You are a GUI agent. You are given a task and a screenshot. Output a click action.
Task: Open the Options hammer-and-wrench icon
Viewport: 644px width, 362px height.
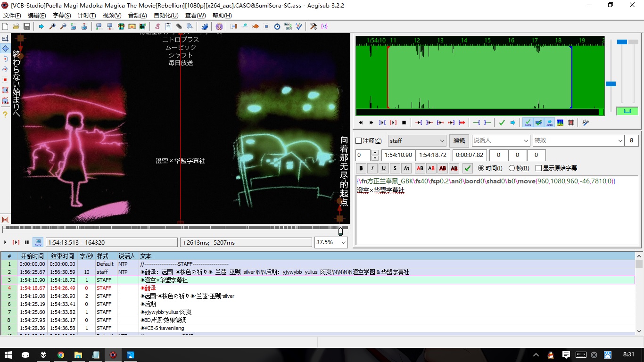point(313,26)
